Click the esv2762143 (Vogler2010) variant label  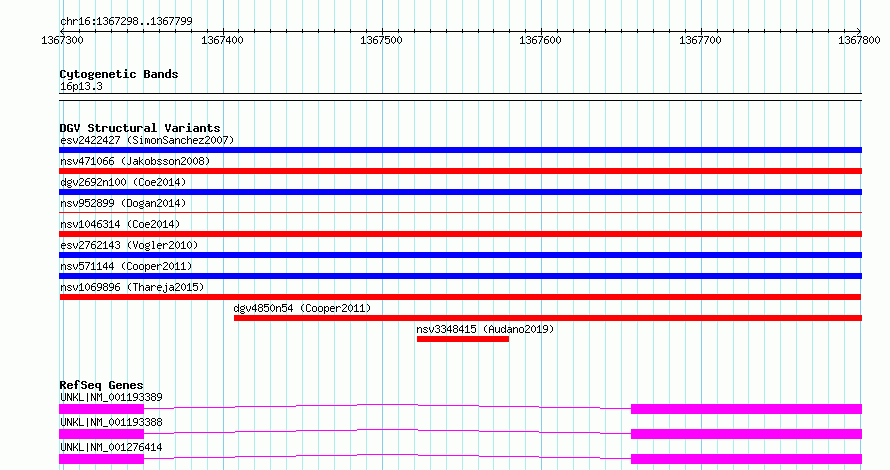click(x=129, y=245)
